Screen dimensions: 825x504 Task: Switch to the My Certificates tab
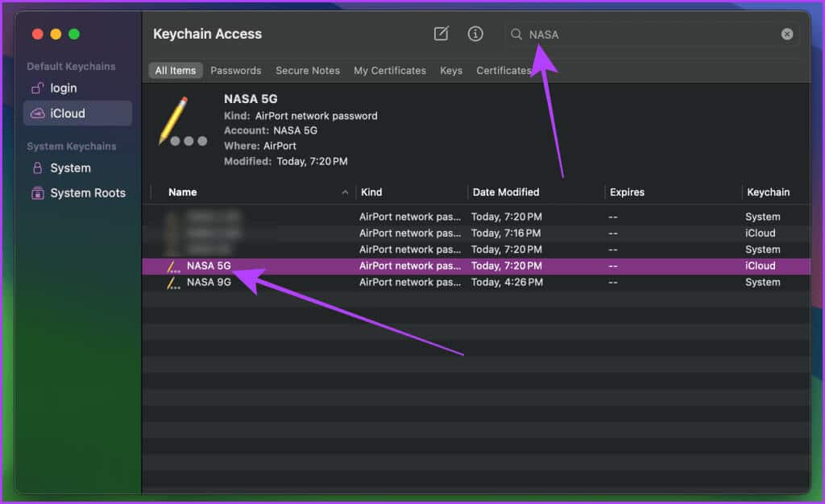pyautogui.click(x=390, y=70)
